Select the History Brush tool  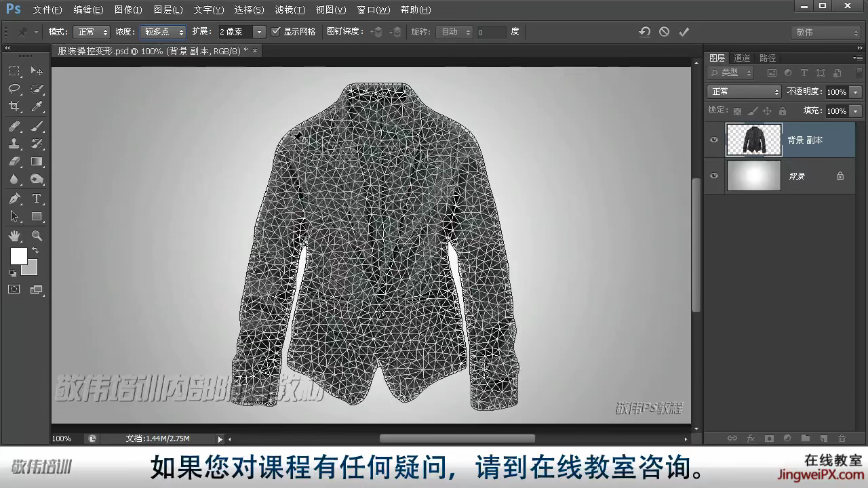pos(37,144)
